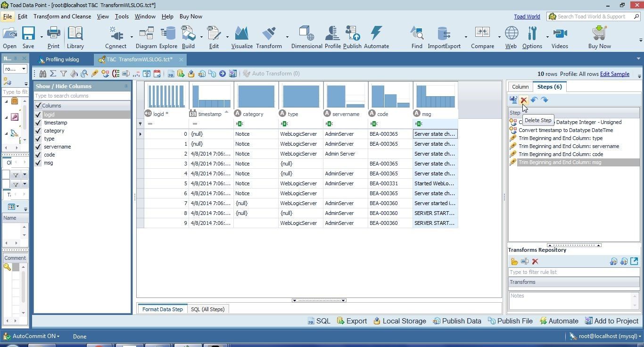Uncheck the logid column checkbox
Screen dimensions: 644x347
point(38,115)
